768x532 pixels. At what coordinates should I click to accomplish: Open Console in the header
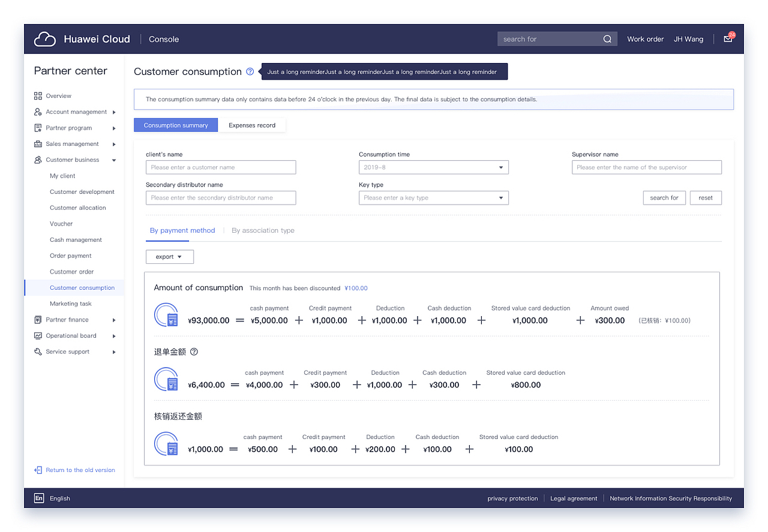pyautogui.click(x=164, y=39)
